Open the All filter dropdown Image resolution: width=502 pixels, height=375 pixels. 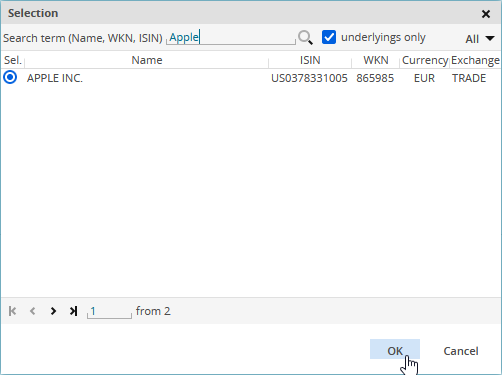[x=480, y=39]
